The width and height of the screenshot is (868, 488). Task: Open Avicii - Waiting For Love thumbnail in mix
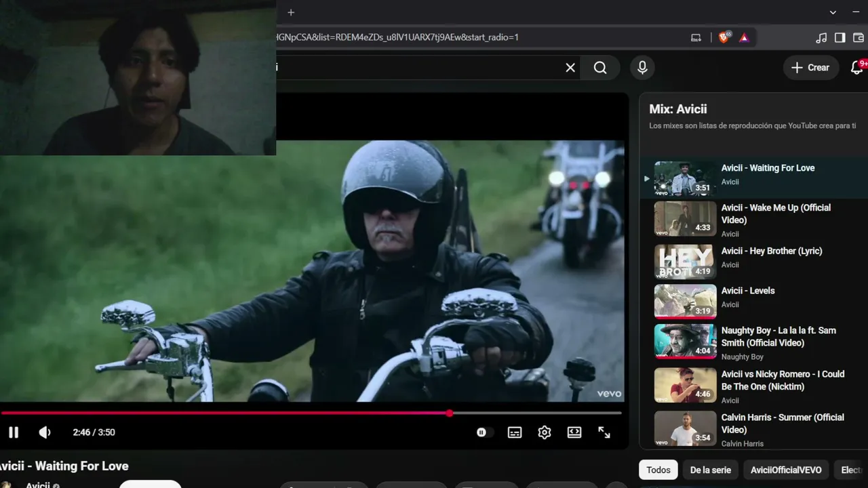[685, 178]
